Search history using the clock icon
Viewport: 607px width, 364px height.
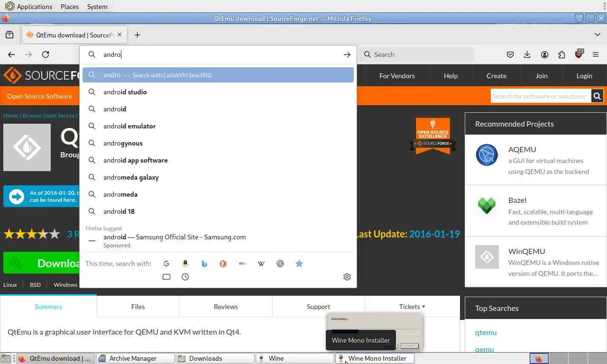click(x=185, y=277)
